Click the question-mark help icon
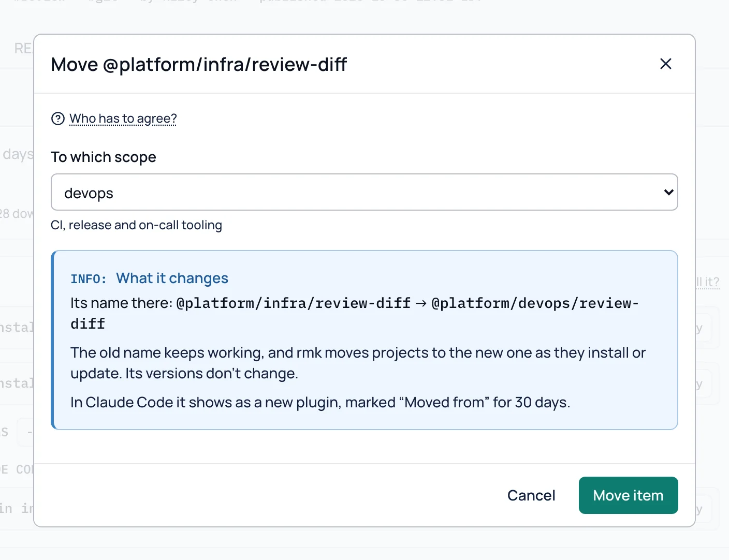 [x=58, y=119]
